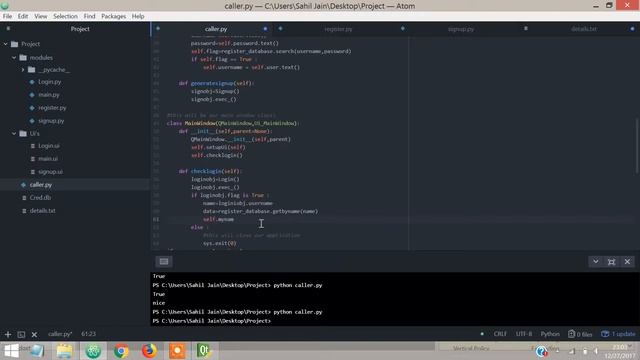The width and height of the screenshot is (640, 360).
Task: Open Login.ui file in tree
Action: pos(49,146)
